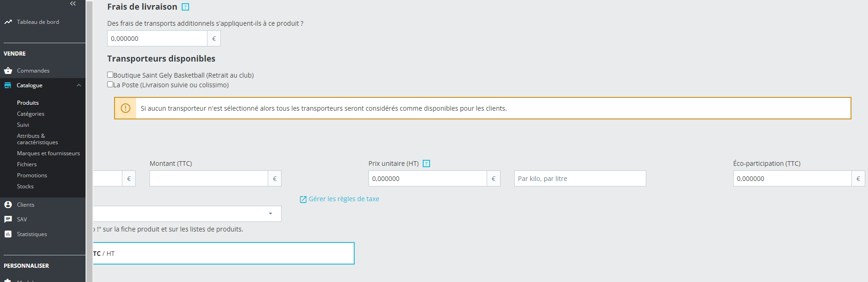Image resolution: width=868 pixels, height=282 pixels.
Task: Enable Boutique Saint Gely Basketball carrier checkbox
Action: point(110,75)
